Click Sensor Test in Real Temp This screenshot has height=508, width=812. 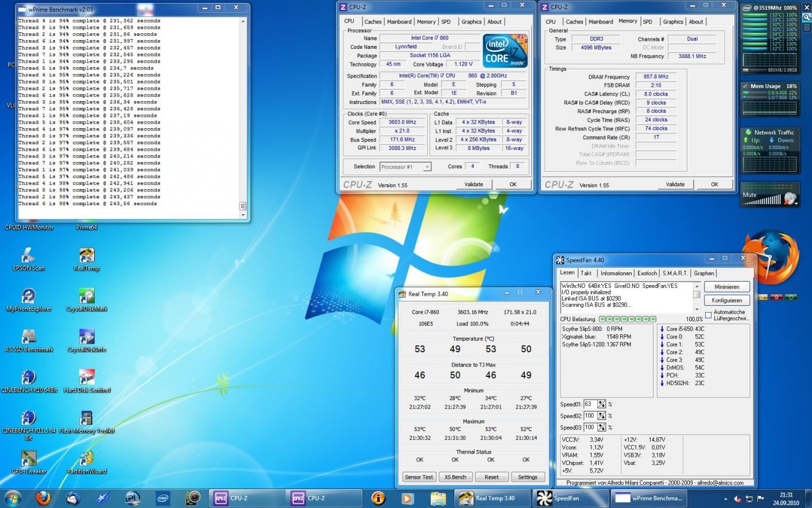click(x=419, y=477)
